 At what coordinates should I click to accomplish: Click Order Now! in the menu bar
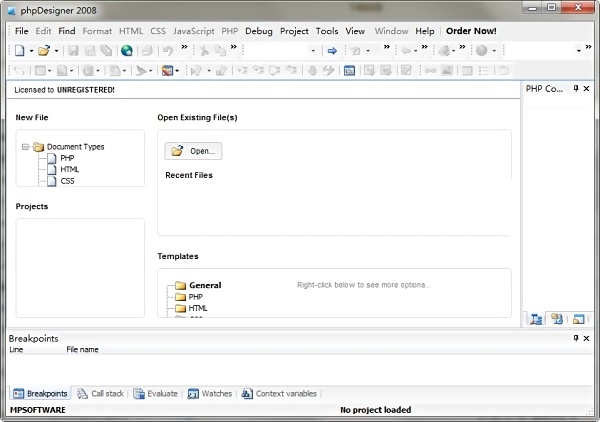pos(470,31)
